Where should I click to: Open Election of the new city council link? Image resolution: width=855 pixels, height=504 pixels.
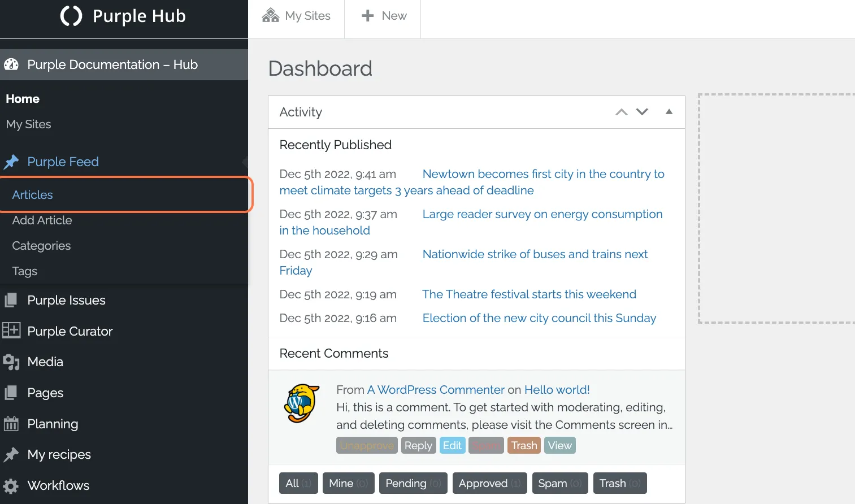[x=539, y=318]
